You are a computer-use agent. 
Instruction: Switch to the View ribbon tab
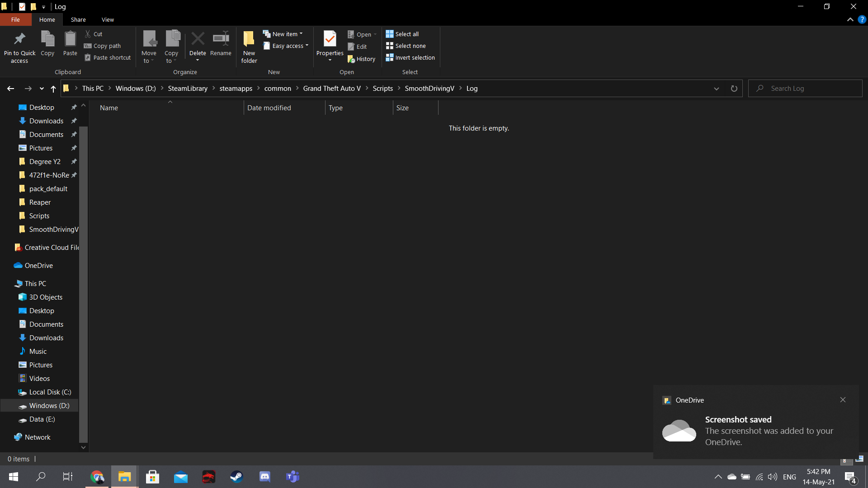point(108,19)
